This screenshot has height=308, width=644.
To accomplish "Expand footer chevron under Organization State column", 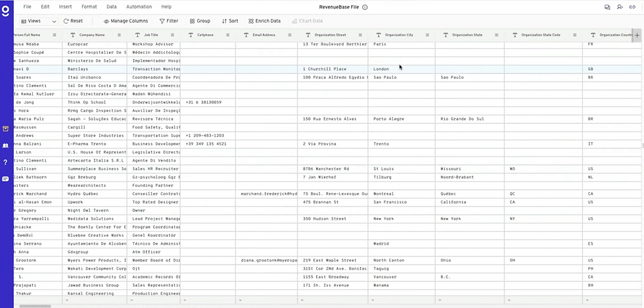I will [x=440, y=300].
